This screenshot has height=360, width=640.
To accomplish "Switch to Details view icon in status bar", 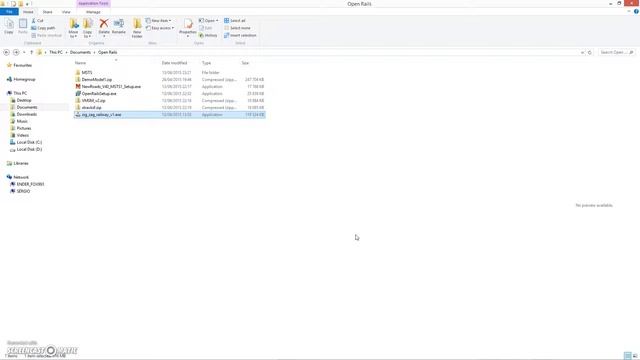I will (627, 356).
